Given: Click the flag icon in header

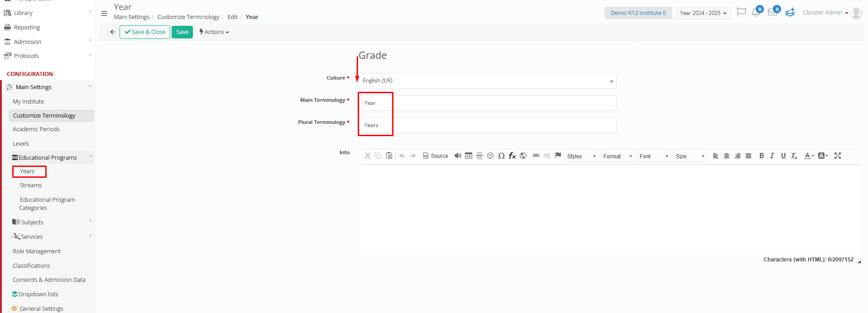Looking at the screenshot, I should pyautogui.click(x=741, y=12).
